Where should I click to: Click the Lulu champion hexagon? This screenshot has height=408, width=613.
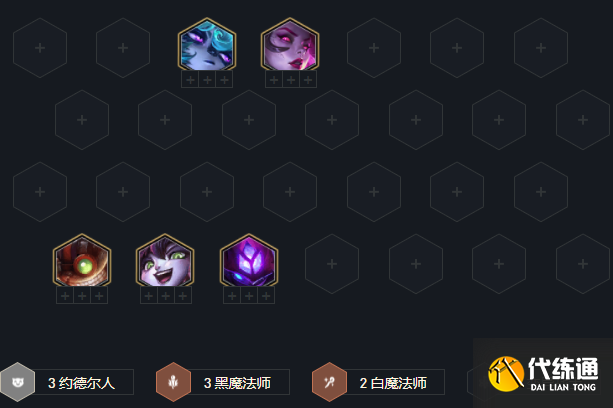pyautogui.click(x=165, y=261)
